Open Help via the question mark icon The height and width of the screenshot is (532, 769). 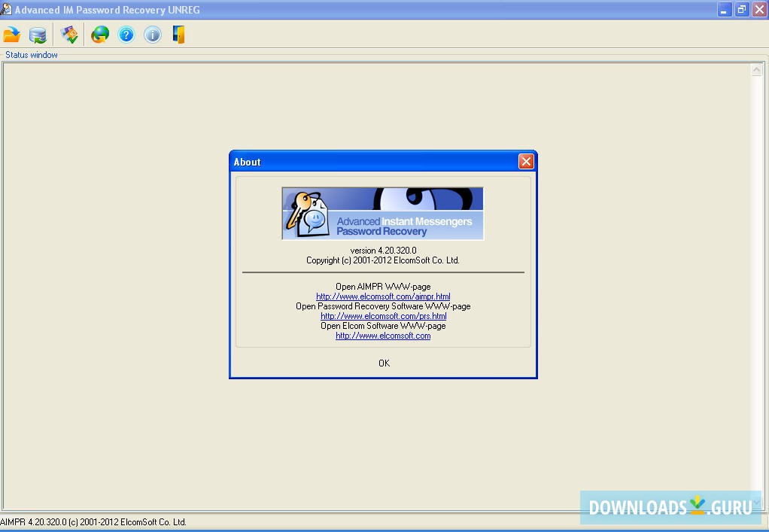(126, 35)
